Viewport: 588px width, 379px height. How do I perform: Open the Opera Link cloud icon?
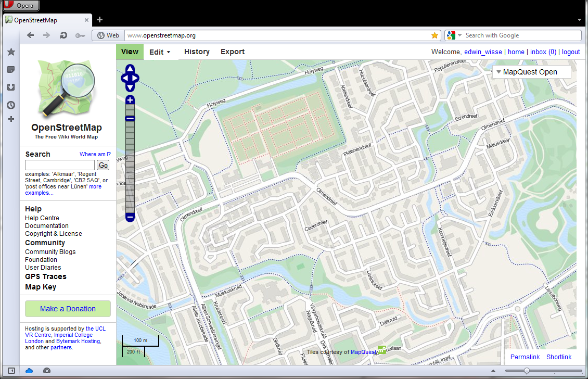click(x=29, y=371)
